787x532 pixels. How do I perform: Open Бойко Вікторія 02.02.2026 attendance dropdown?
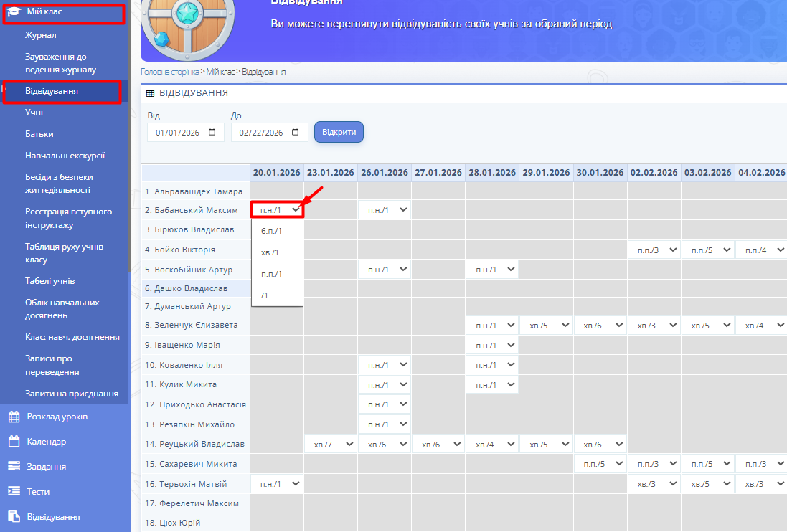tap(654, 250)
